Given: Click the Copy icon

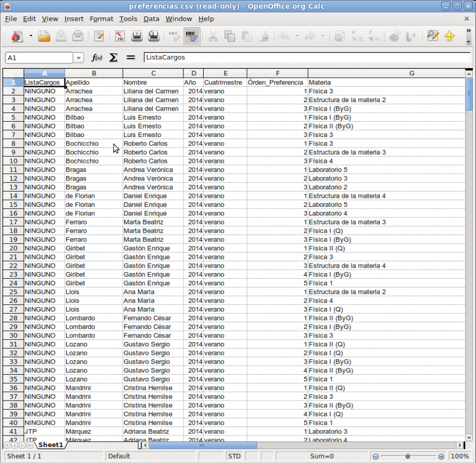Looking at the screenshot, I should click(x=230, y=36).
